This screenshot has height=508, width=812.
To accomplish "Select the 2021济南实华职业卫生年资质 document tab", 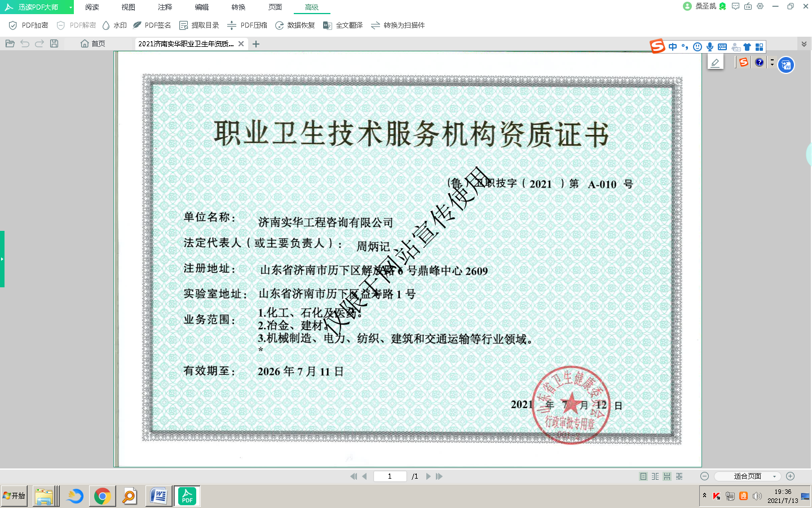I will point(186,43).
